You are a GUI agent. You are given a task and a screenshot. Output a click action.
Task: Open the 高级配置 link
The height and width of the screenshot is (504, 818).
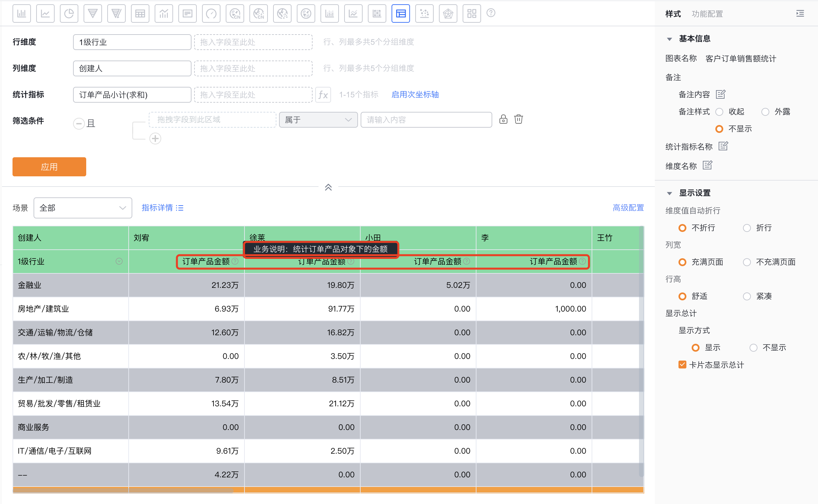pos(628,208)
